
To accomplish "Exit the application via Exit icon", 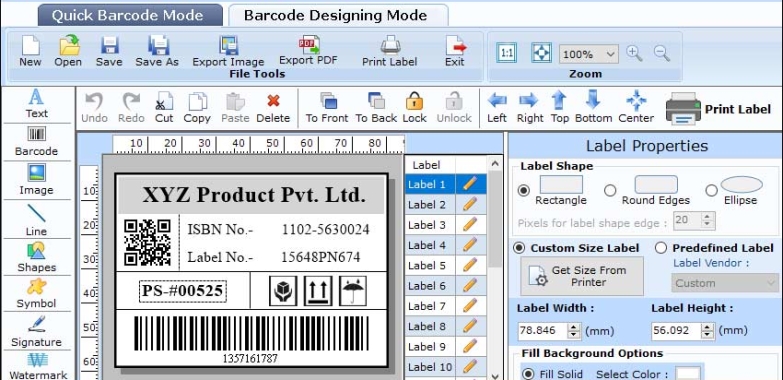I will coord(455,51).
